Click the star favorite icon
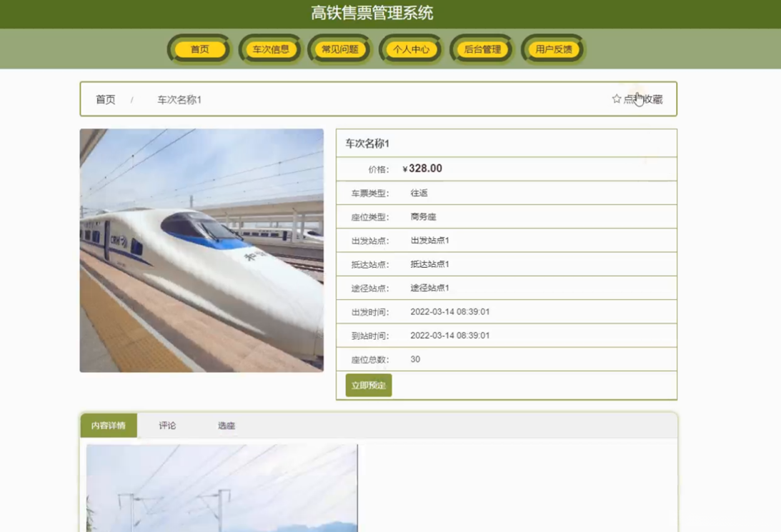This screenshot has width=781, height=532. click(616, 99)
